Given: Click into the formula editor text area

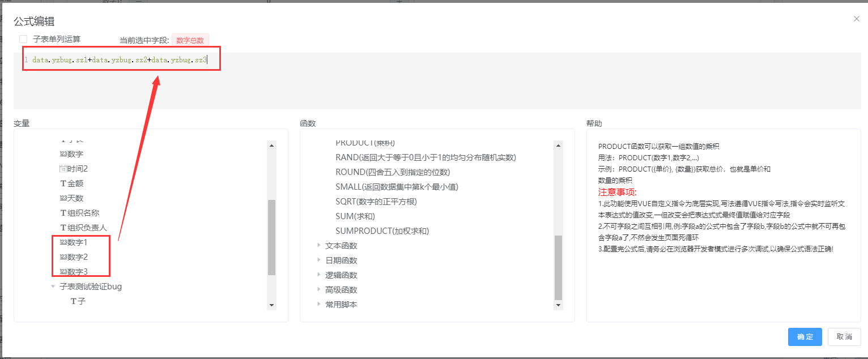Looking at the screenshot, I should pyautogui.click(x=397, y=85).
